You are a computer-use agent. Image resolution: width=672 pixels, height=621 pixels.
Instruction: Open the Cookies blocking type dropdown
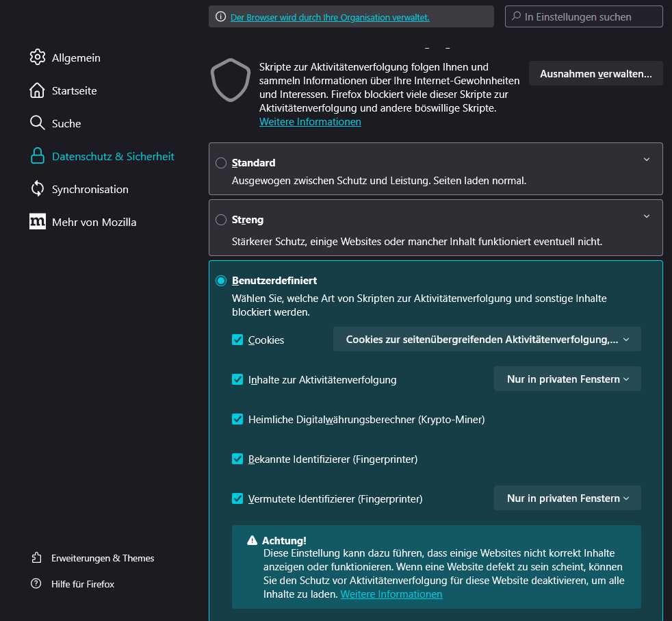tap(487, 340)
